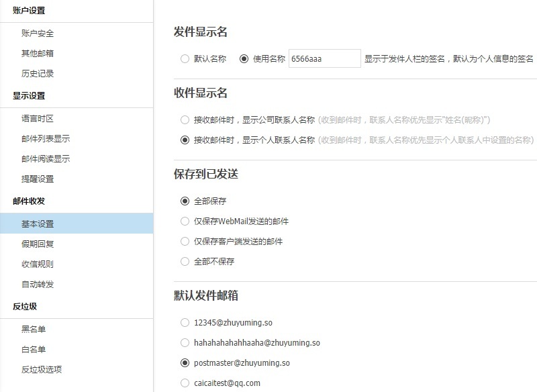537x392 pixels.
Task: Select 全部不保存 option
Action: [x=185, y=261]
